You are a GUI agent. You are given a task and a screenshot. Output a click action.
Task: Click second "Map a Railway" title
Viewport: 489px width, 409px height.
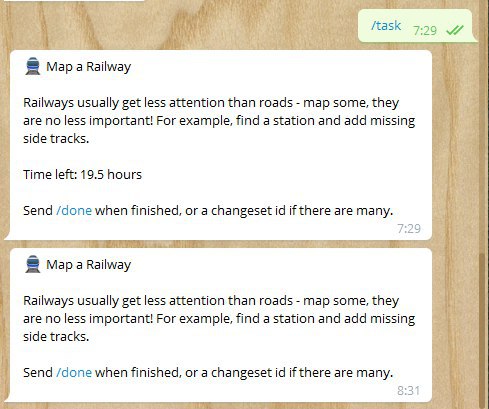click(89, 265)
